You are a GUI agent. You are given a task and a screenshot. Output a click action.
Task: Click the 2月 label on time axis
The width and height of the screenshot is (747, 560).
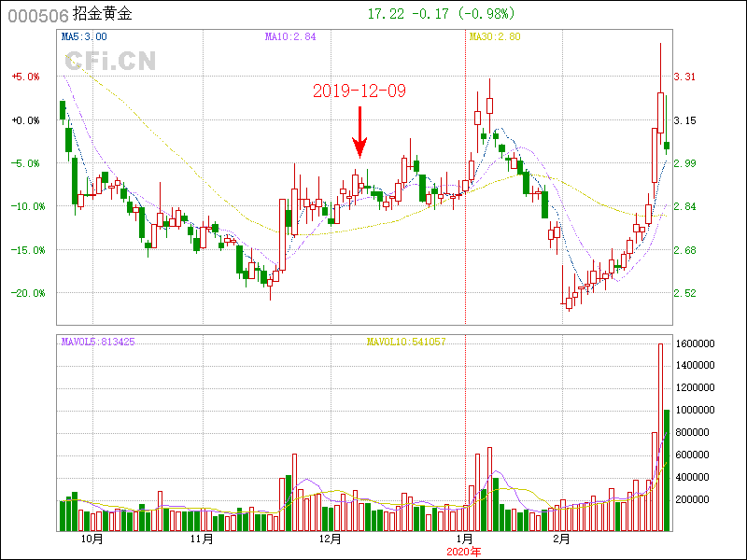point(561,539)
